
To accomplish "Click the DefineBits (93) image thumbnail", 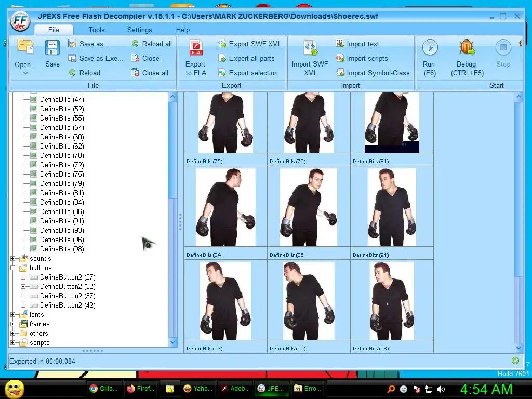I will pos(225,301).
